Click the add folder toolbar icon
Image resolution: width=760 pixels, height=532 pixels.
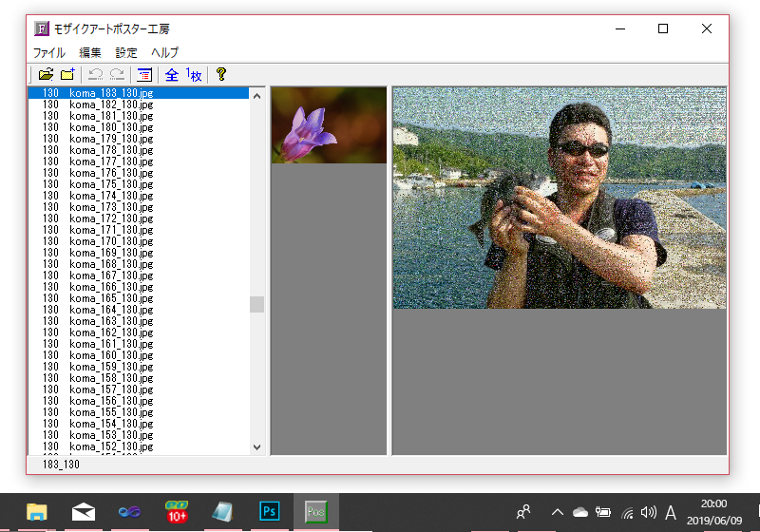pyautogui.click(x=67, y=74)
